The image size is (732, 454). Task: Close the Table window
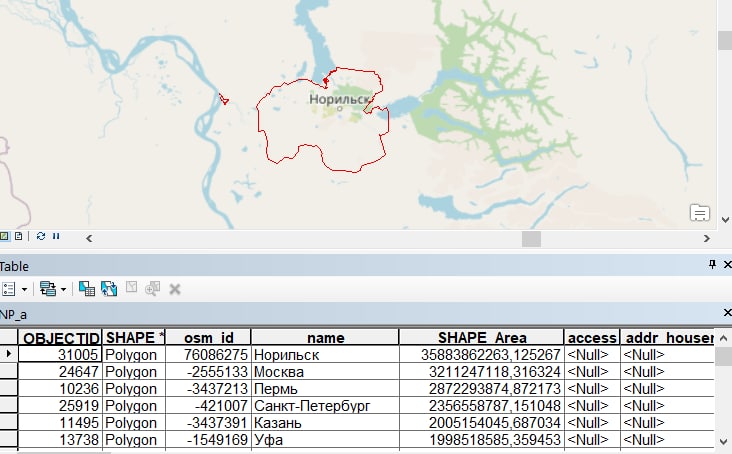(727, 265)
